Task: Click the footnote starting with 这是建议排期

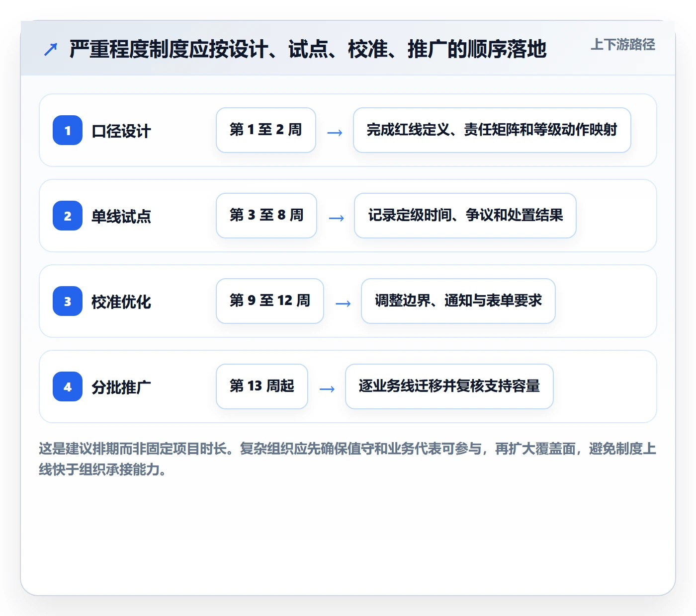Action: pyautogui.click(x=348, y=459)
